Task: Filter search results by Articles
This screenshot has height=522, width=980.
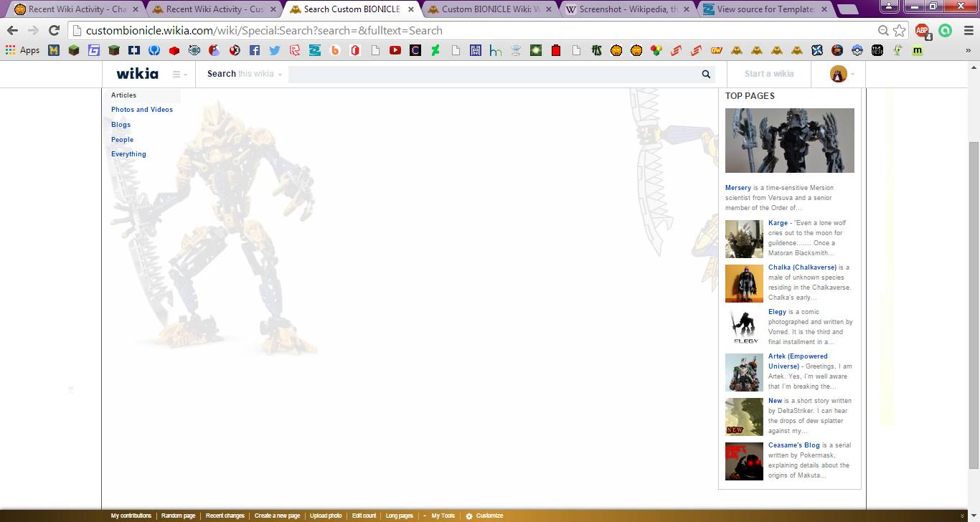Action: tap(123, 95)
